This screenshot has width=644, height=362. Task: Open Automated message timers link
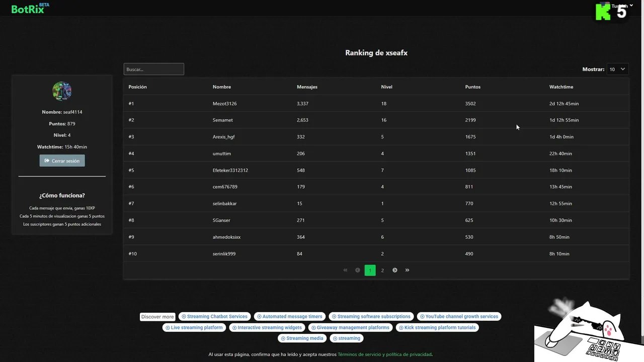pyautogui.click(x=290, y=317)
